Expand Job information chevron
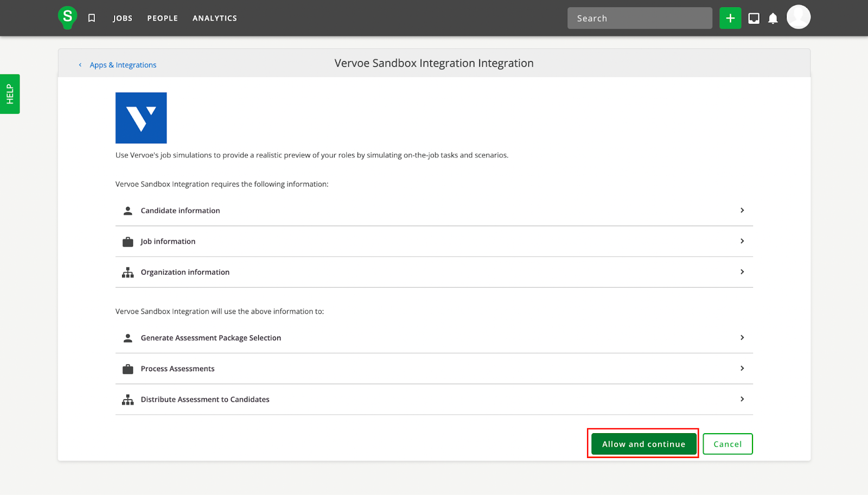Screen dimensions: 868x495 coord(742,241)
